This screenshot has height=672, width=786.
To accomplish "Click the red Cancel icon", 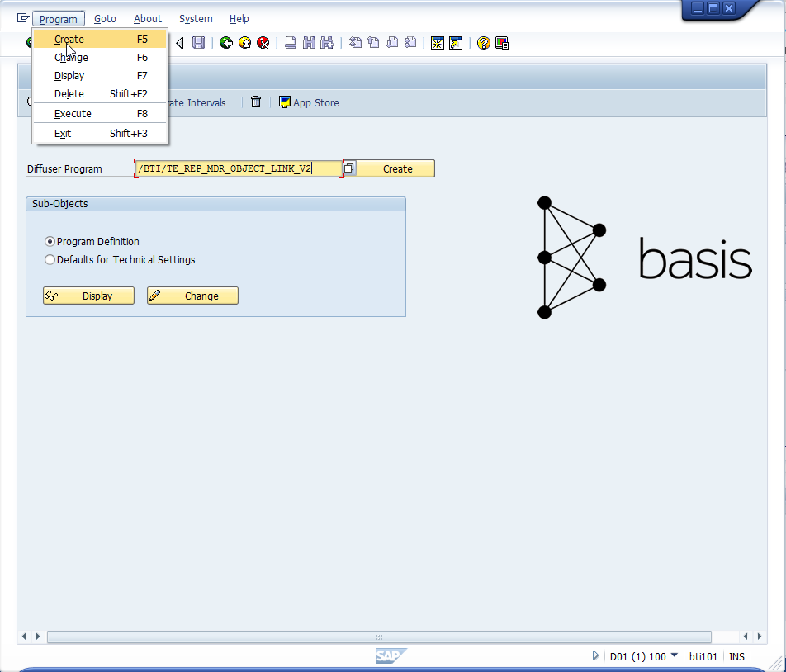I will [x=263, y=43].
